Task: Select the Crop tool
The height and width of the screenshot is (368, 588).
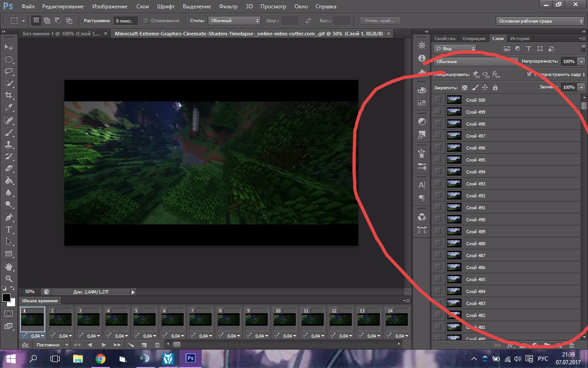Action: 9,95
